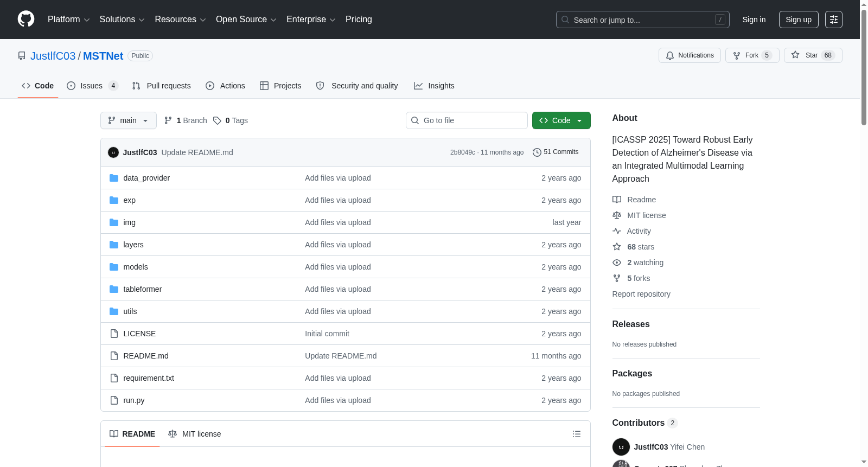Click the scales icon beside MIT license

point(617,215)
